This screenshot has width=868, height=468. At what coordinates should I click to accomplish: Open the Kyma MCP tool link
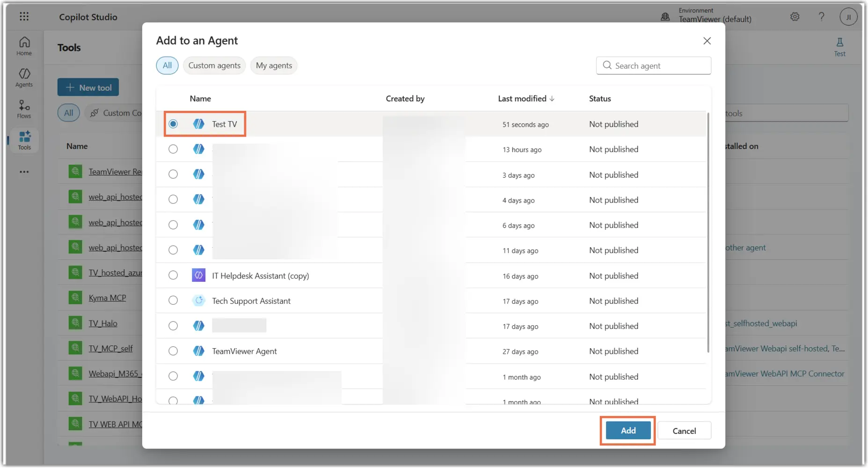coord(107,298)
